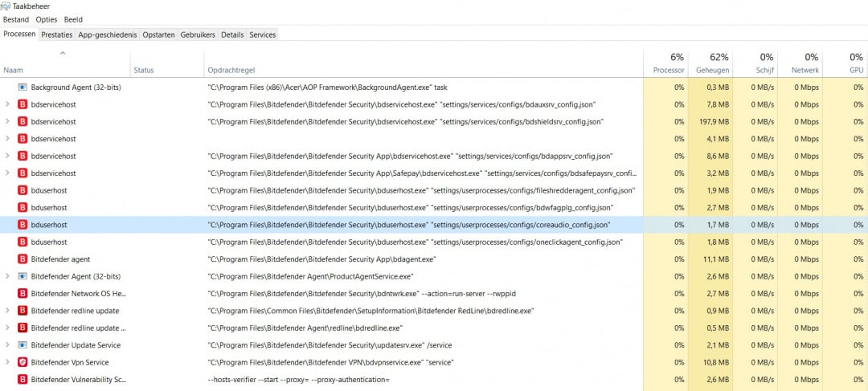Select the Processen tab
This screenshot has height=391, width=868.
20,35
